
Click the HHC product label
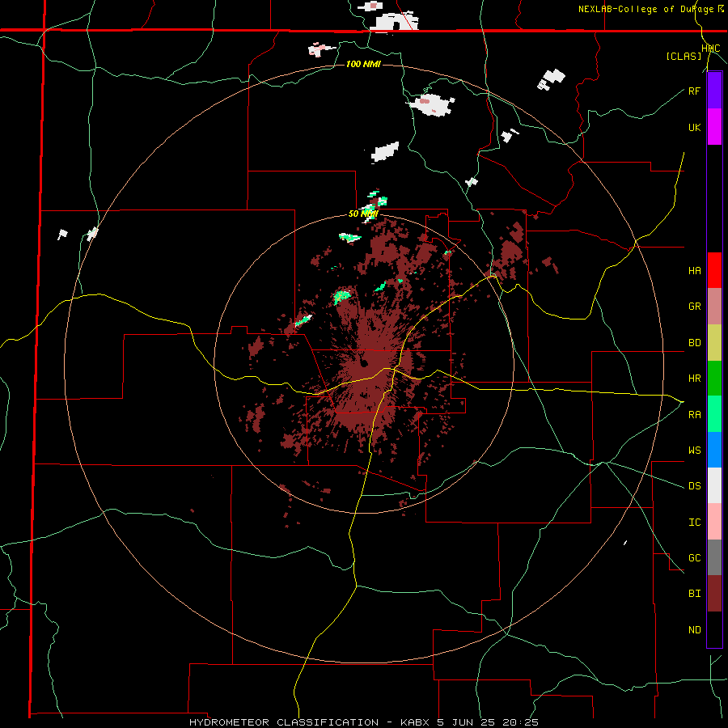pos(711,49)
